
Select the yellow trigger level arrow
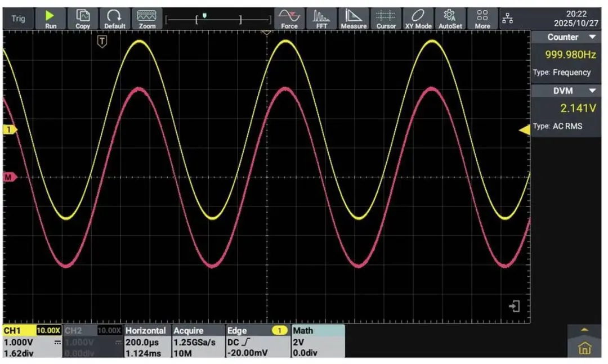(x=525, y=130)
